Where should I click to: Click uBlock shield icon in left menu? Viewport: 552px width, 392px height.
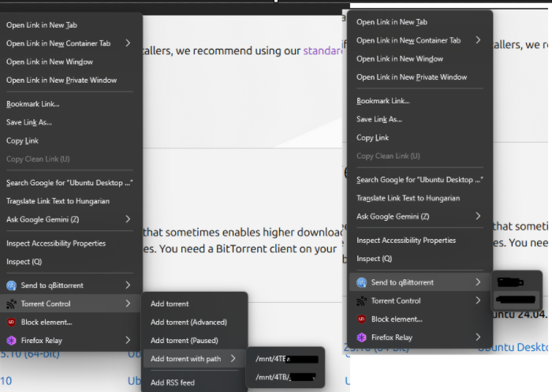(x=11, y=322)
